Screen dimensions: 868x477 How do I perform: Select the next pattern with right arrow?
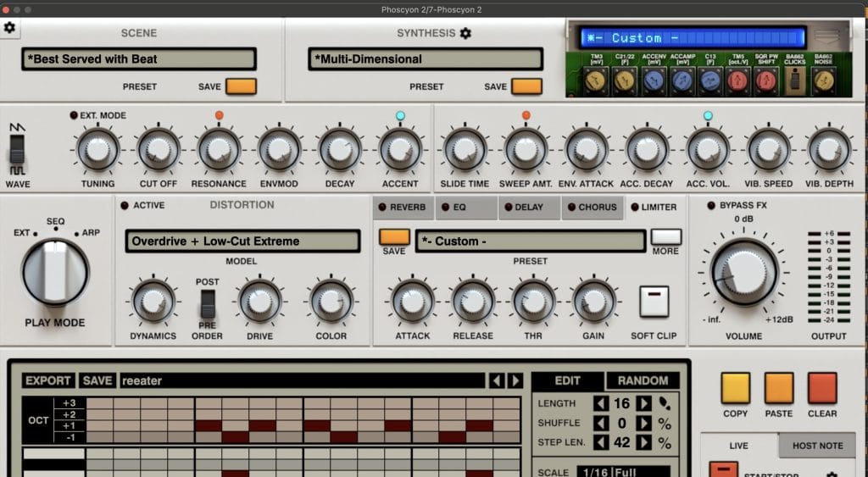(x=515, y=381)
